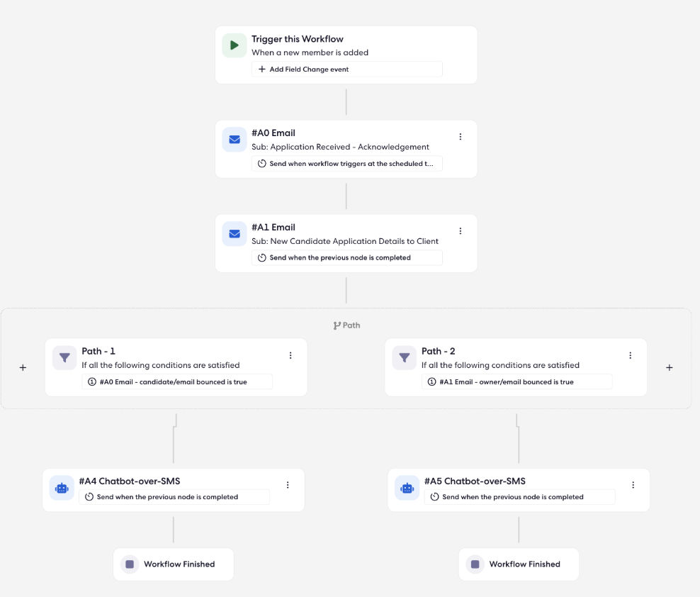Viewport: 700px width, 597px height.
Task: Click the Path - 2 filter funnel icon
Action: [405, 358]
